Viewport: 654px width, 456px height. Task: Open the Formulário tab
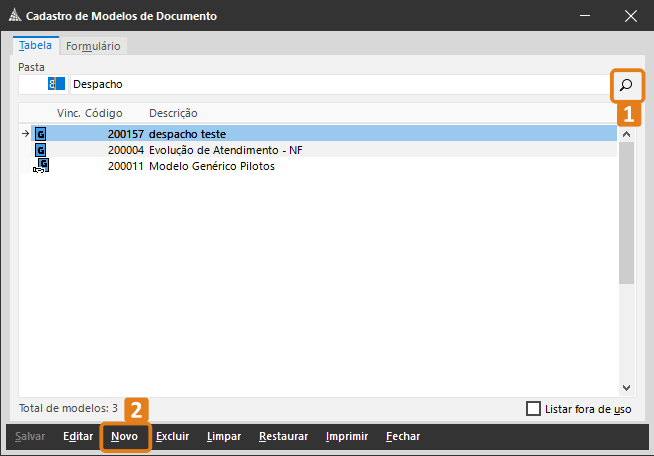[93, 46]
